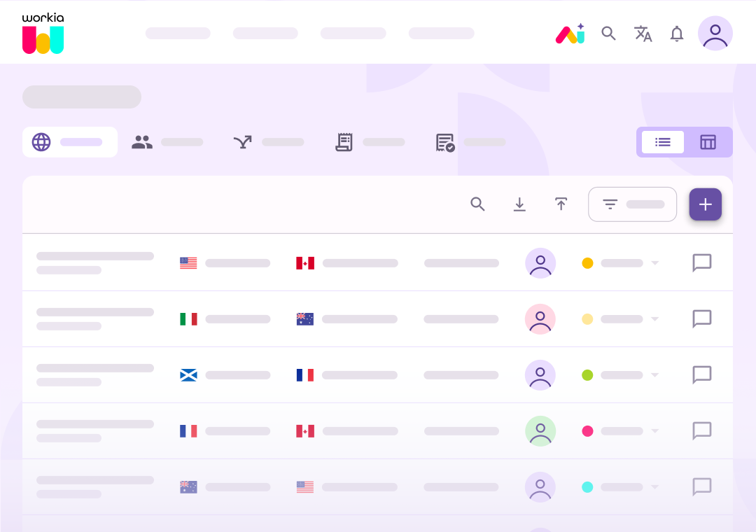The image size is (756, 532).
Task: Expand pale yellow status dropdown in Italy row
Action: pos(654,318)
